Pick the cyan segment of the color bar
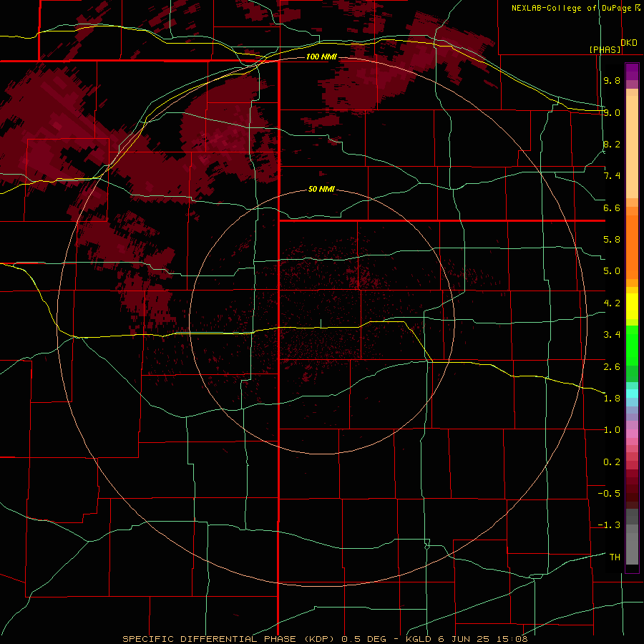The height and width of the screenshot is (644, 644). coord(632,394)
